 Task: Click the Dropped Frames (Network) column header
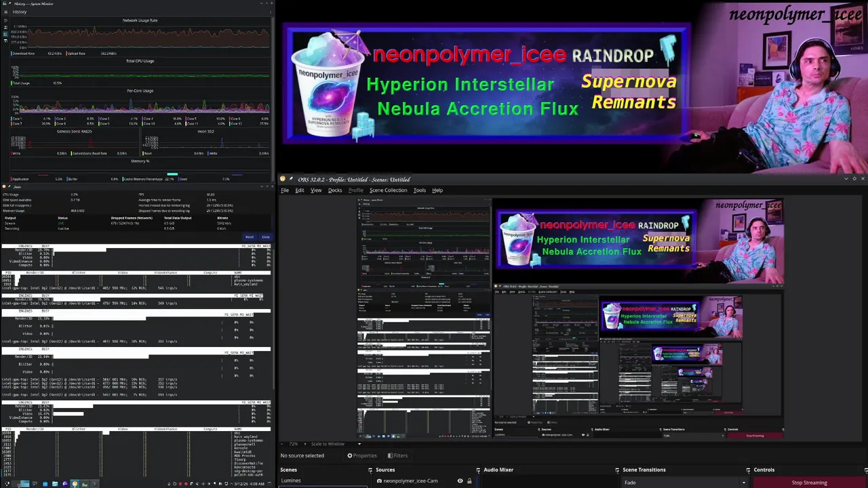click(x=132, y=218)
